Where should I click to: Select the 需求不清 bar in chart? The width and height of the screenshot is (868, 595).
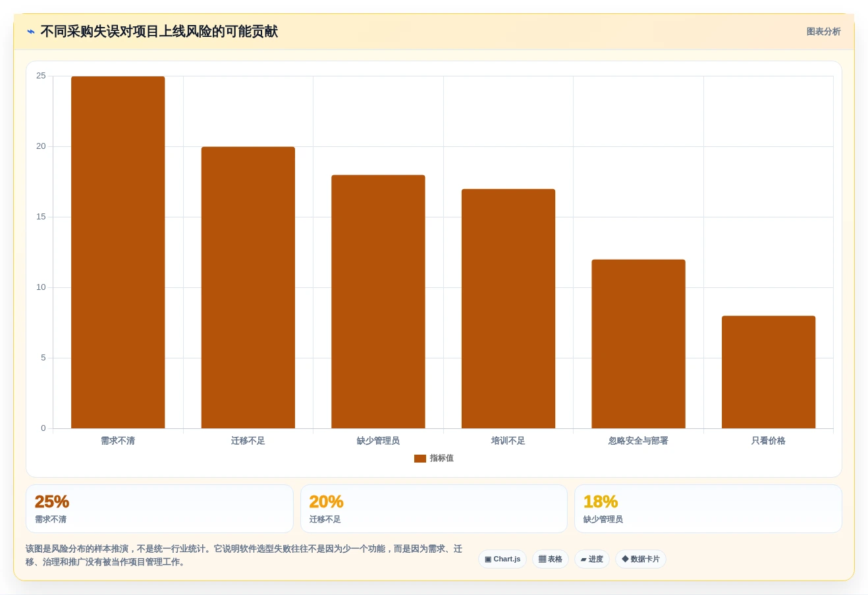tap(118, 252)
